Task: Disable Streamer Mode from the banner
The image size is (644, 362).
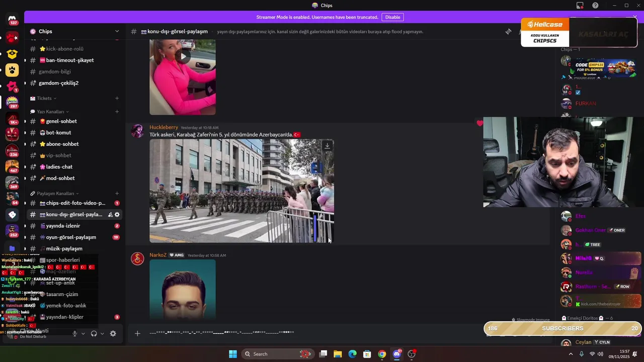Action: coord(392,17)
